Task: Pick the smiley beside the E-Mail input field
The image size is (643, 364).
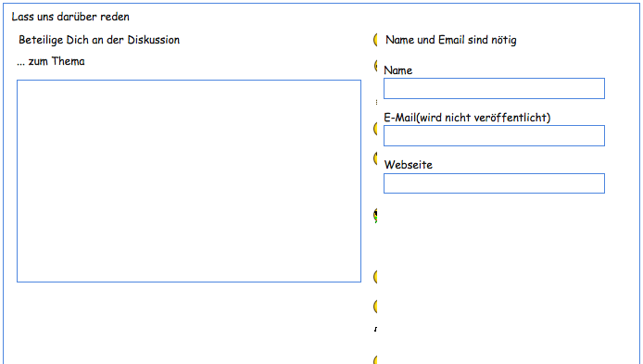Action: 375,129
